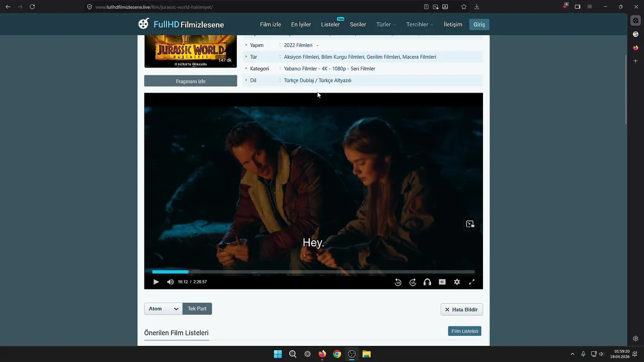Viewport: 644px width, 362px height.
Task: Open the Yabancı Filmler category link
Action: (300, 68)
